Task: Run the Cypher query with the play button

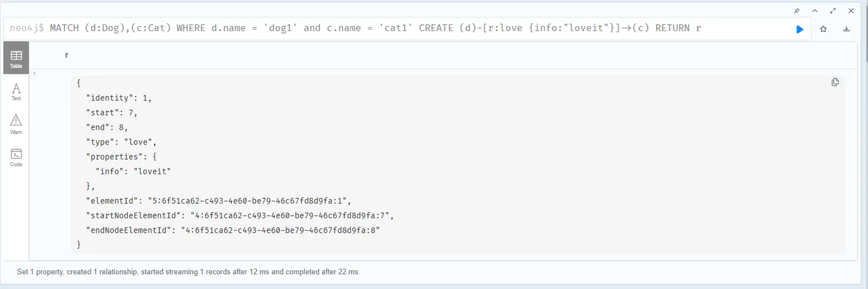Action: pos(800,29)
